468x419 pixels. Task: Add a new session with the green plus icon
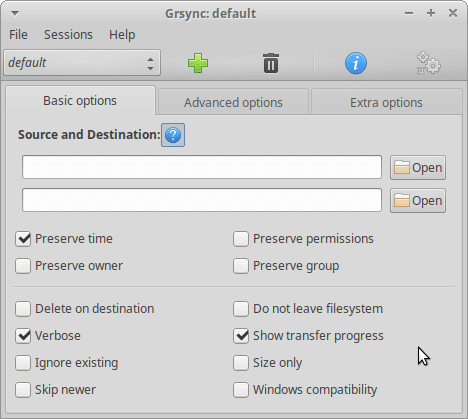click(x=198, y=63)
